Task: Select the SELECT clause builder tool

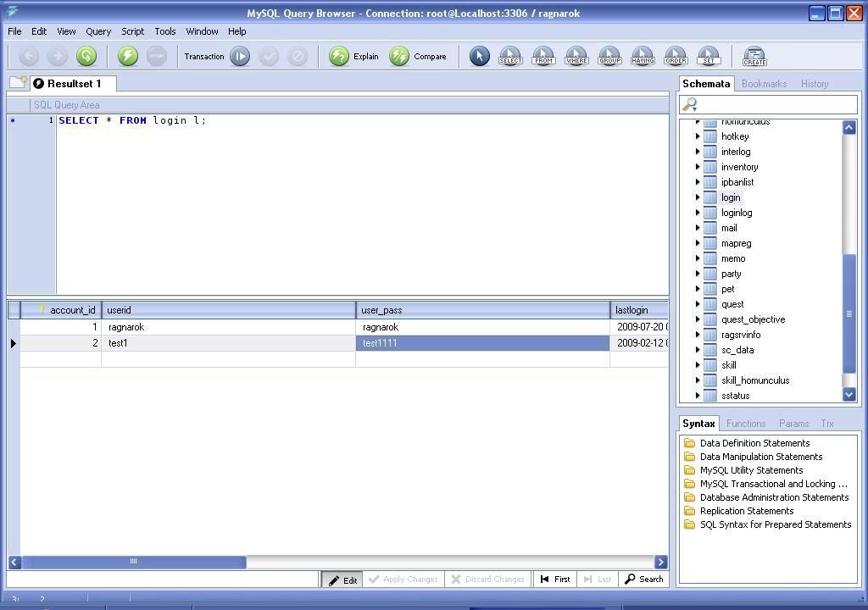Action: 510,57
